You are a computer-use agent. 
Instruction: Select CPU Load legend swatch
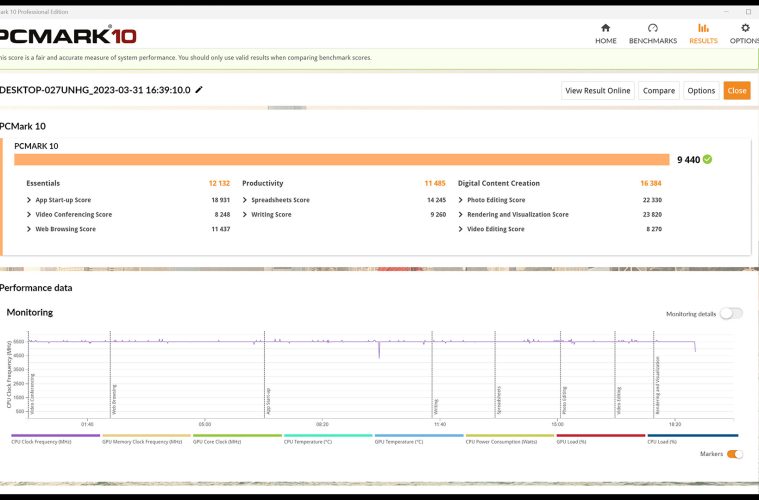pyautogui.click(x=693, y=436)
